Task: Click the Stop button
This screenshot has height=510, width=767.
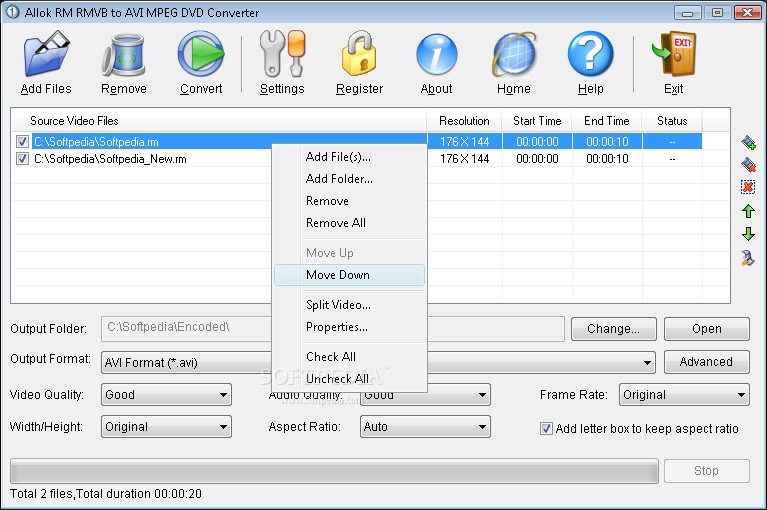Action: pos(707,471)
